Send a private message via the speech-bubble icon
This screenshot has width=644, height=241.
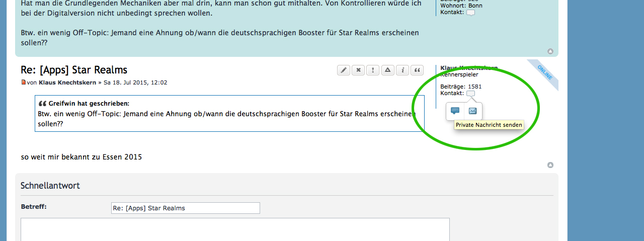point(455,111)
